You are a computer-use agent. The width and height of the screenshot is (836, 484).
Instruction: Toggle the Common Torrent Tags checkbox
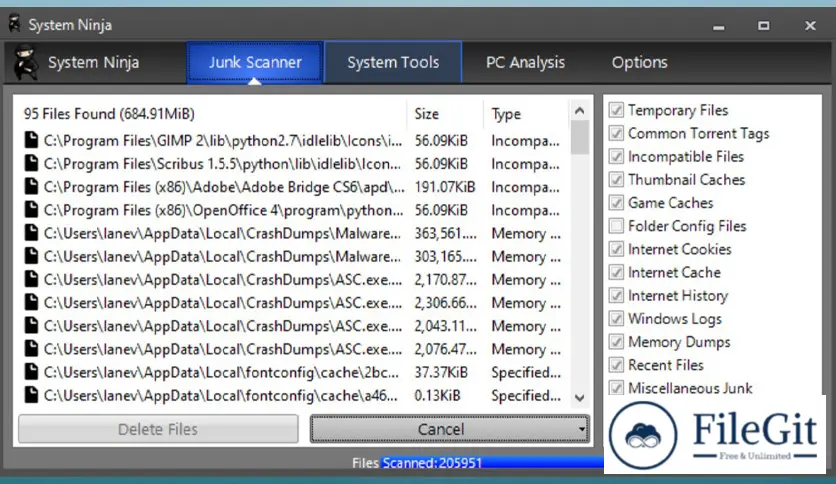pos(616,133)
